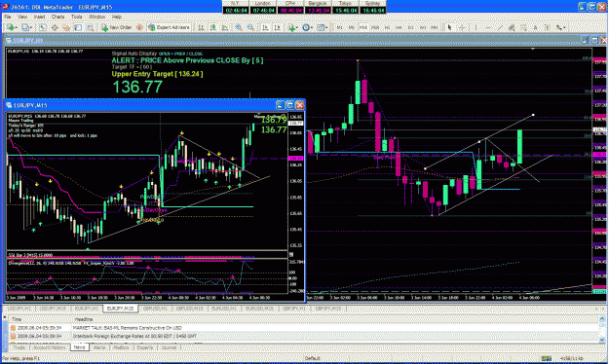The height and width of the screenshot is (364, 609).
Task: Open the chart Templates icon
Action: tap(321, 27)
